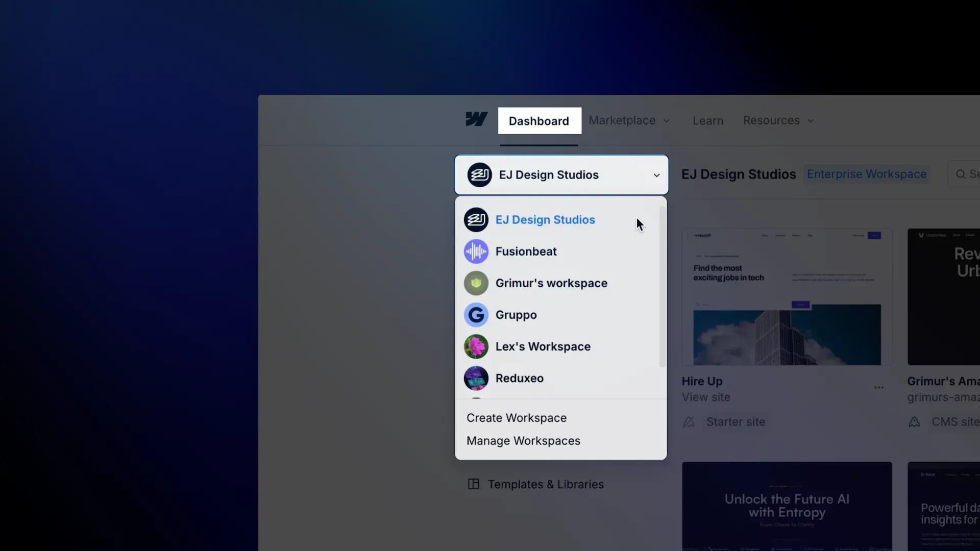This screenshot has width=980, height=551.
Task: Click the Starter site badge icon on Hire Up
Action: tap(689, 422)
